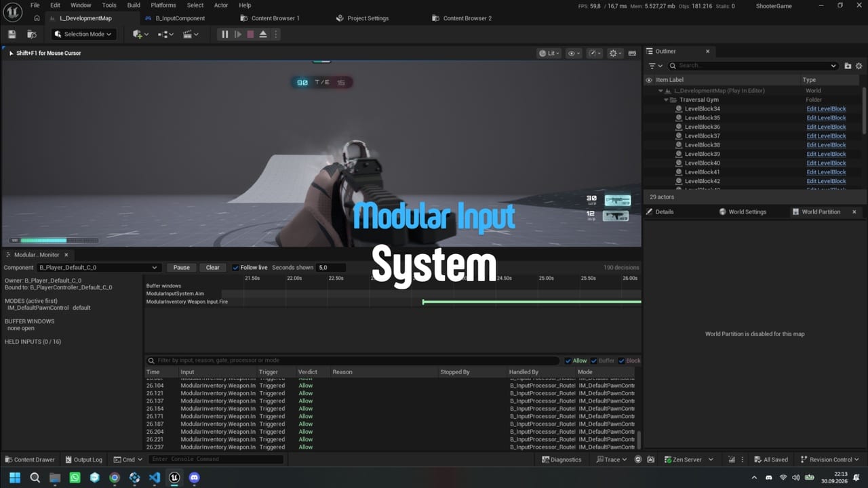Open the Content Drawer
868x488 pixels.
coord(30,460)
